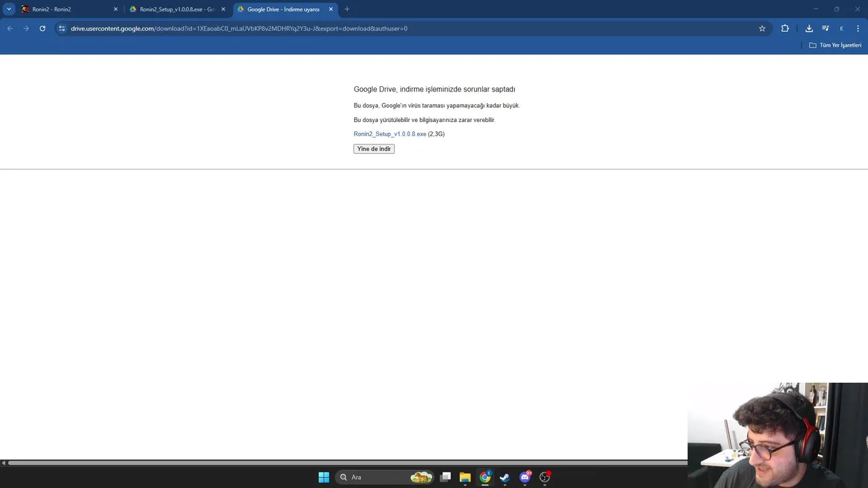
Task: Click the virus scan warning sentence
Action: click(437, 106)
